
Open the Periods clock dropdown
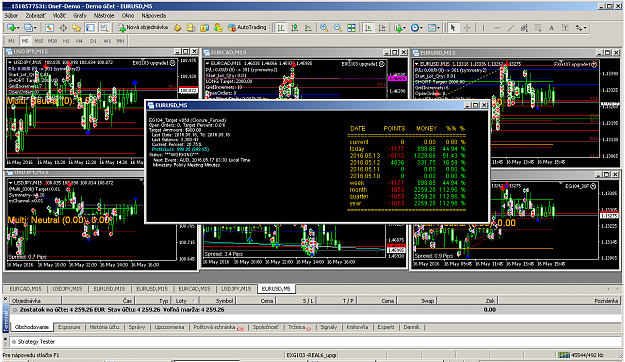point(417,28)
